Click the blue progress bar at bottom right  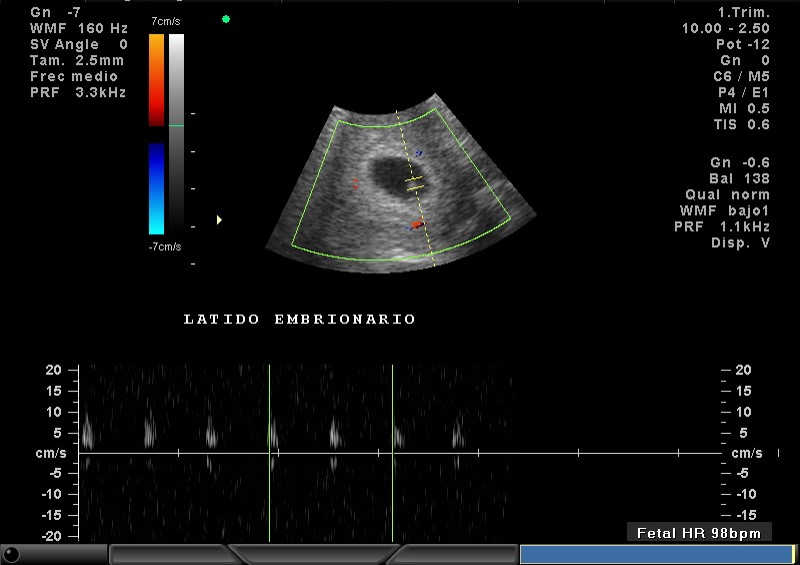click(655, 554)
